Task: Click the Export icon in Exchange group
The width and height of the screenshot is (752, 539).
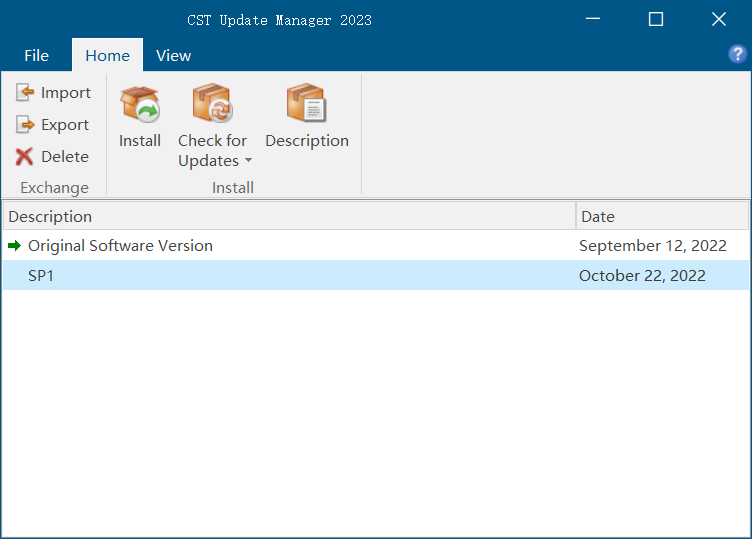Action: click(x=25, y=124)
